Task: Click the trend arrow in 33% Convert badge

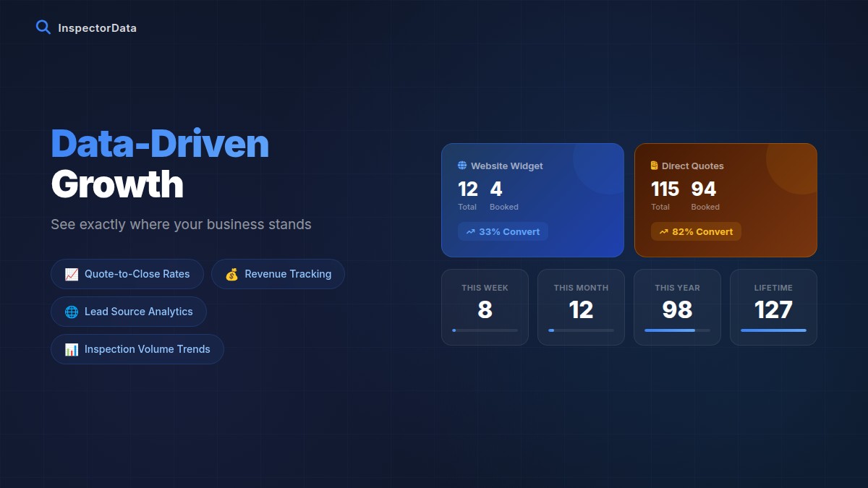Action: pos(470,232)
